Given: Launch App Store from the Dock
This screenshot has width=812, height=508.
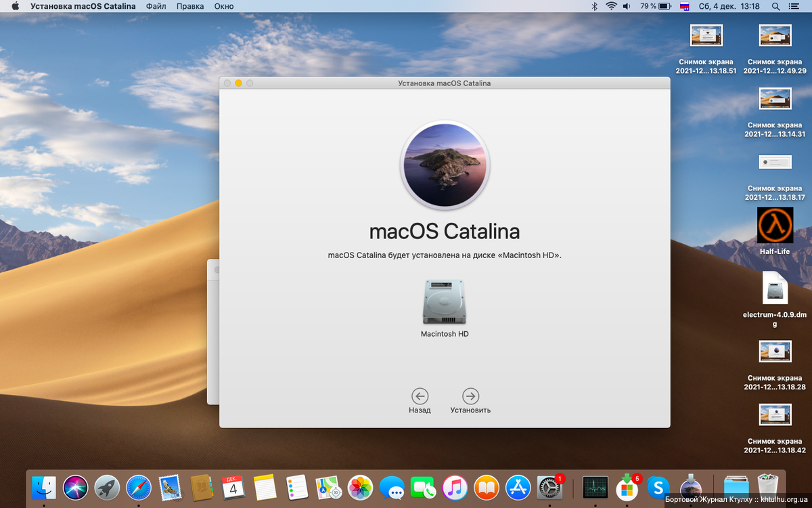Looking at the screenshot, I should click(x=518, y=487).
